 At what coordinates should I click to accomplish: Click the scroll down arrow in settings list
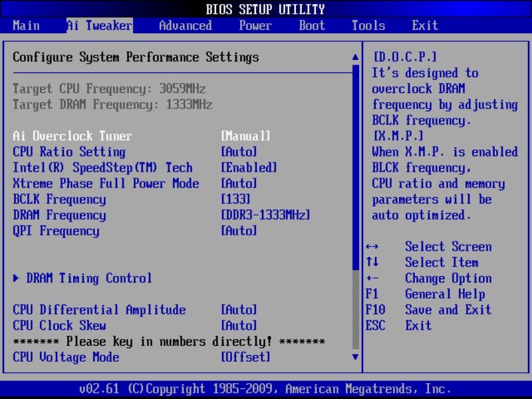coord(355,357)
